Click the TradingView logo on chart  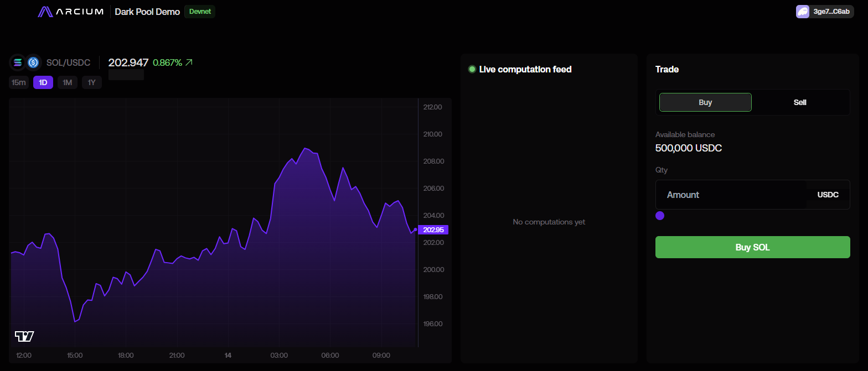click(24, 336)
